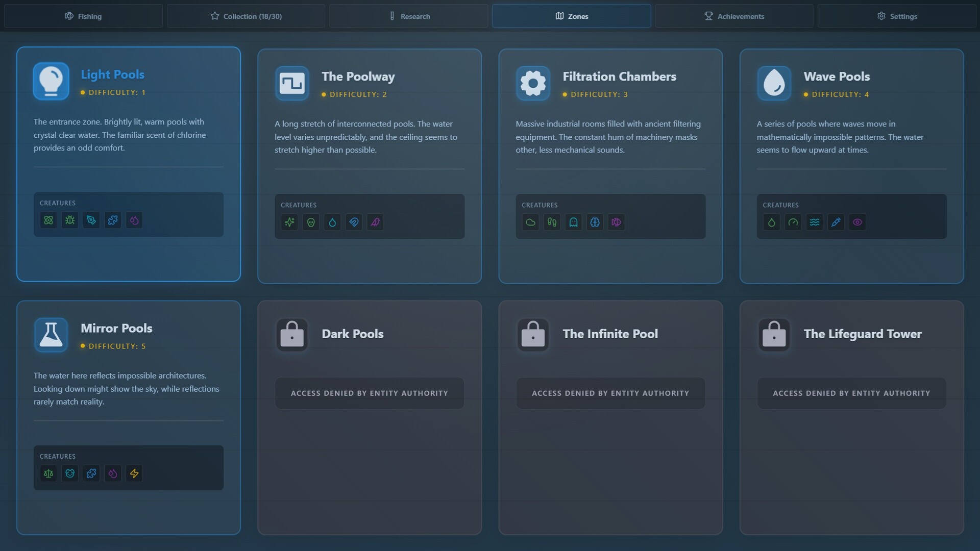980x551 pixels.
Task: Select the Mirror Pools zone card title
Action: click(116, 328)
